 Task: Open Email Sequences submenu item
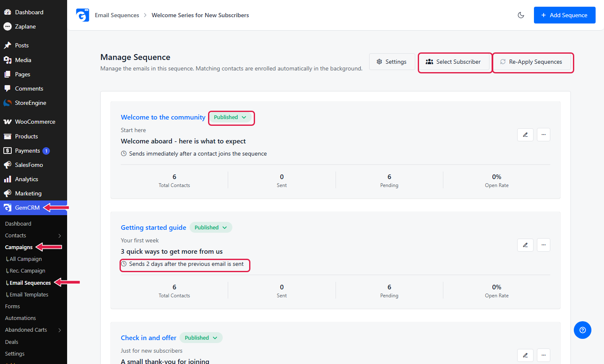tap(30, 283)
